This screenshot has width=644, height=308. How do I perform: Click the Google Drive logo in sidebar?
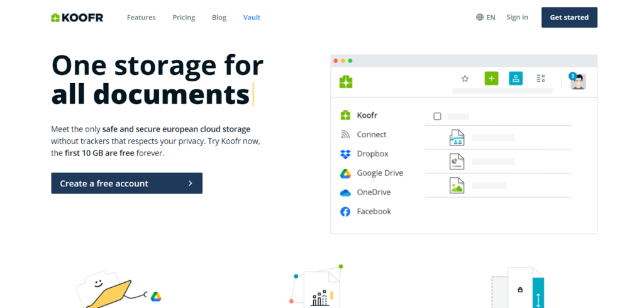[345, 174]
